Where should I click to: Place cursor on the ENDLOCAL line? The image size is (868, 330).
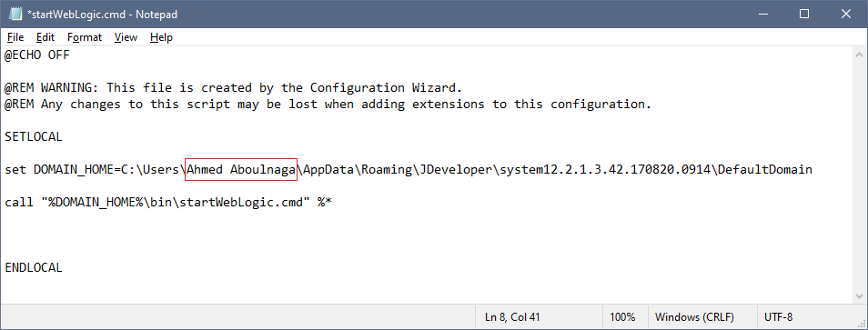(x=34, y=267)
